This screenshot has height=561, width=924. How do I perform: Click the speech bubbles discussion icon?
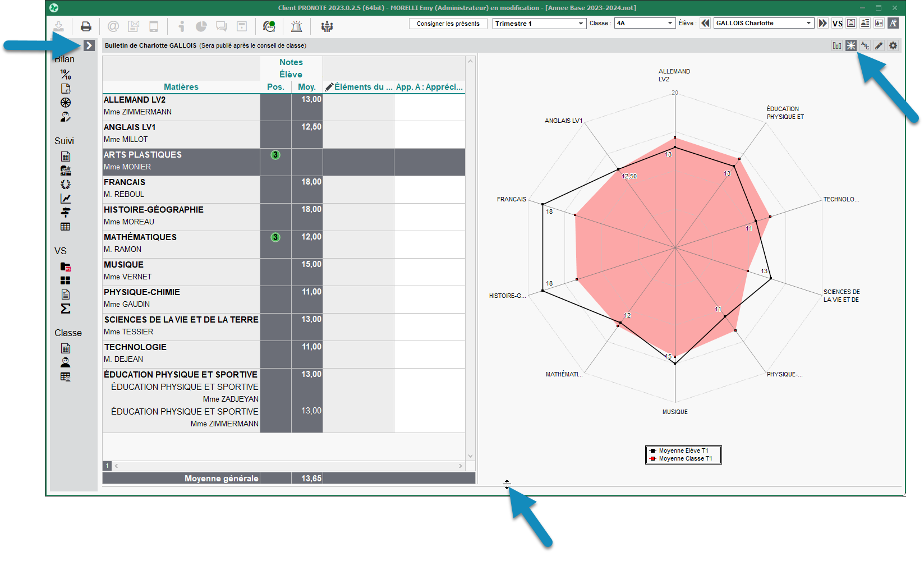(x=222, y=26)
